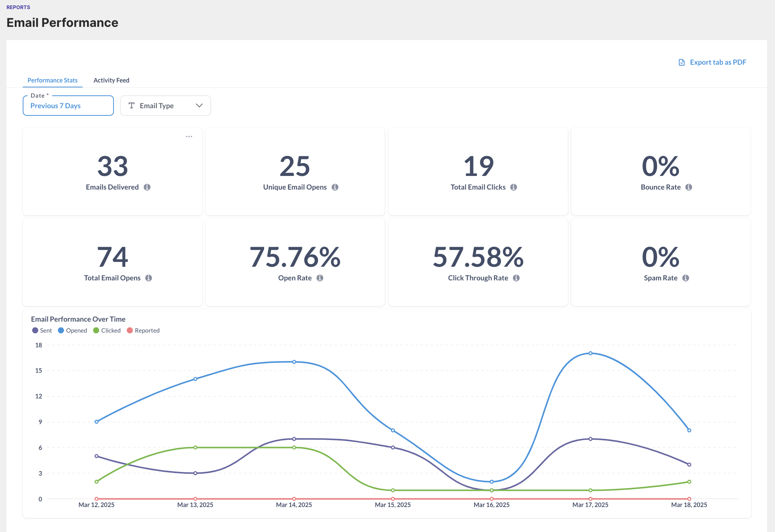This screenshot has height=532, width=775.
Task: Click the info icon beside Click Through Rate
Action: (x=516, y=278)
